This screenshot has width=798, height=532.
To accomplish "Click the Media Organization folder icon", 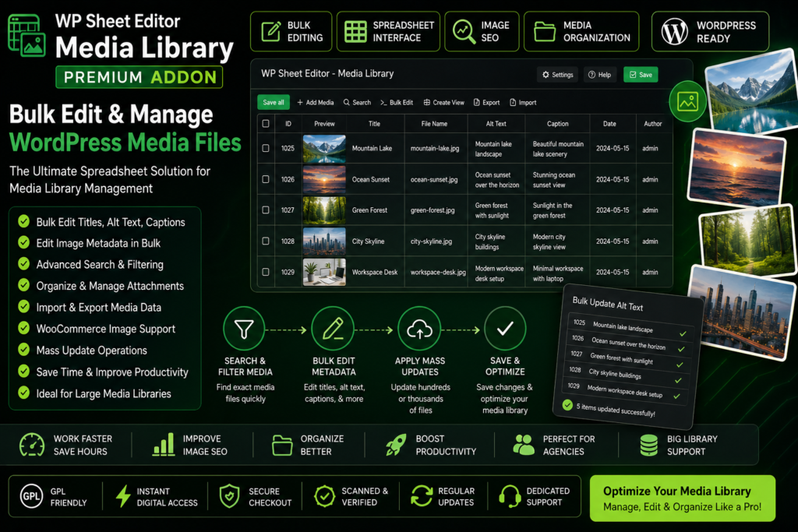I will coord(544,31).
